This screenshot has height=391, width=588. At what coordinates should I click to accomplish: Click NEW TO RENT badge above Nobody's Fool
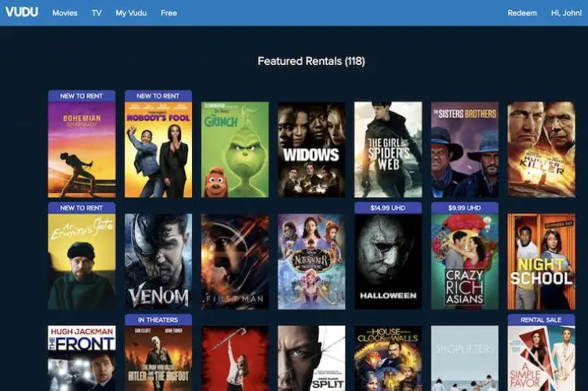click(158, 96)
